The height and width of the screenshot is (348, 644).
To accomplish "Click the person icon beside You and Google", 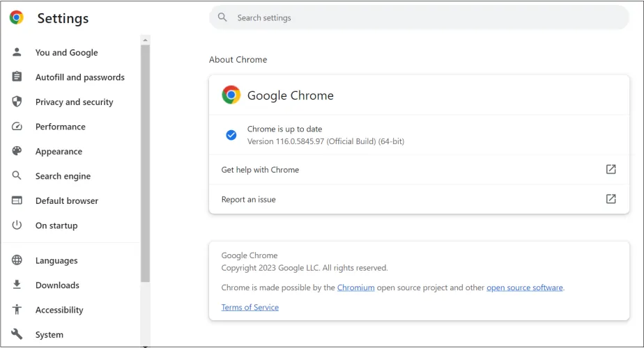I will [x=17, y=52].
